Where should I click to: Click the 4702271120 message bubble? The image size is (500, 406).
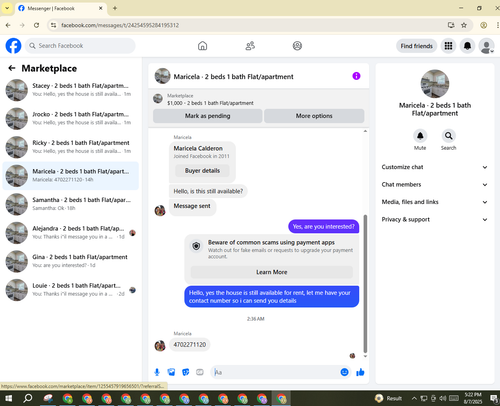(190, 345)
